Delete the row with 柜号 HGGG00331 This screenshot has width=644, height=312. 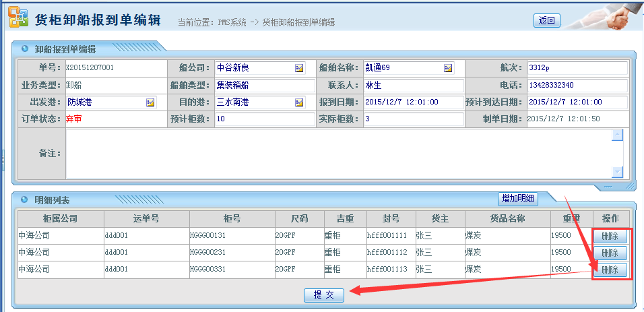click(610, 270)
